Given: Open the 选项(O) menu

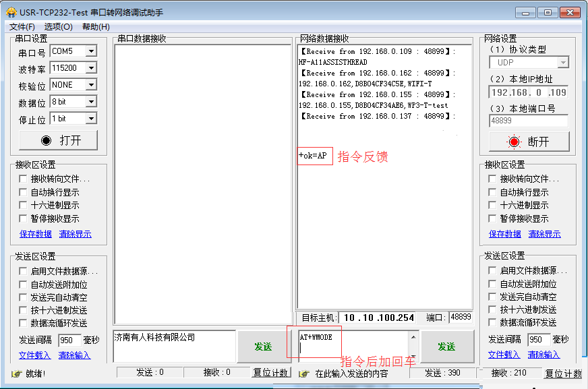Looking at the screenshot, I should click(x=58, y=27).
